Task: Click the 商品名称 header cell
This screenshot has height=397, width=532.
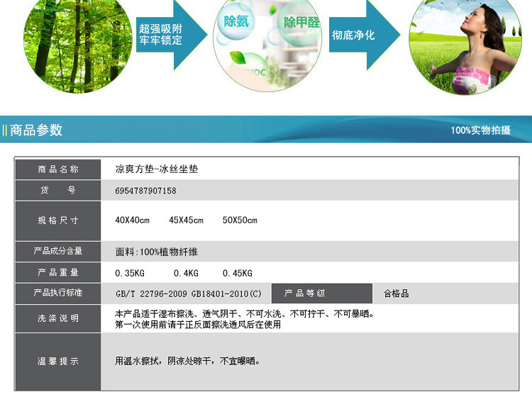Action: pos(58,169)
